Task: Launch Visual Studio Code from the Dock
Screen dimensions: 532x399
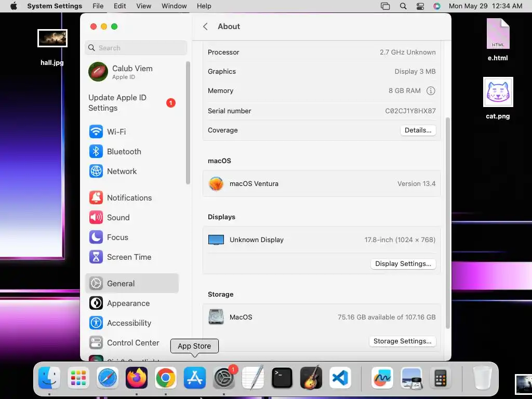Action: pyautogui.click(x=340, y=378)
